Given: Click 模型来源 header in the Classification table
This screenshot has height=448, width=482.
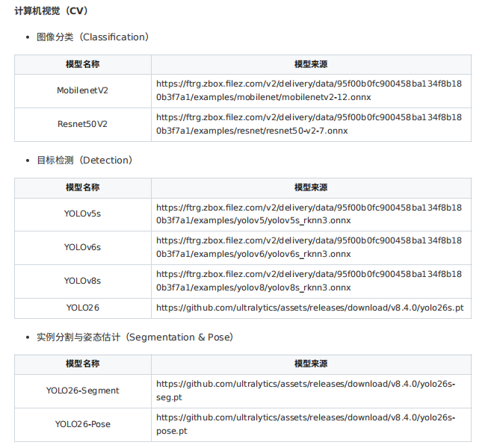Looking at the screenshot, I should 311,64.
